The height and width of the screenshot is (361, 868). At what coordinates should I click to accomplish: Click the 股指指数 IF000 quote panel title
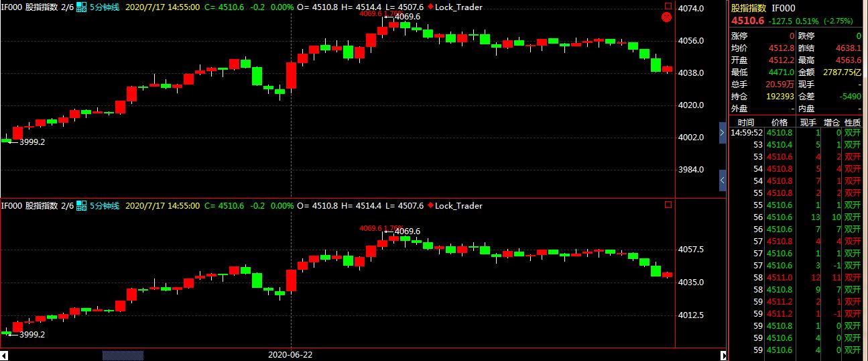pyautogui.click(x=762, y=7)
